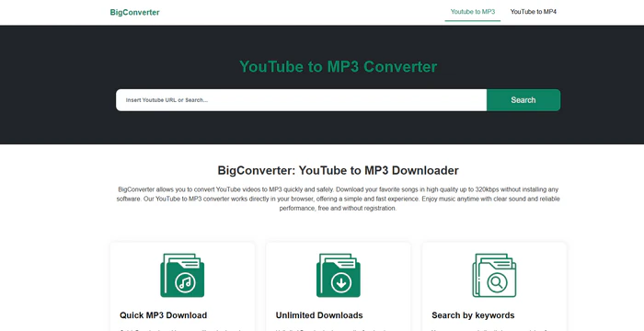Switch to the YouTube to MP4 tab

533,12
